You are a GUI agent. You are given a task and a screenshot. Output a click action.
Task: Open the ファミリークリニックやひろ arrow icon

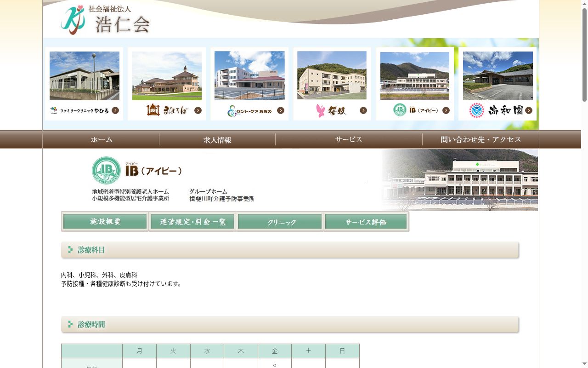pos(115,110)
